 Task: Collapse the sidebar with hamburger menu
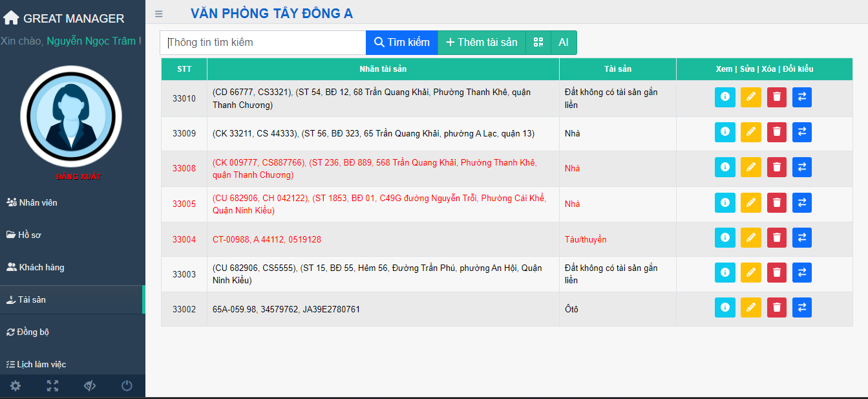[x=159, y=14]
